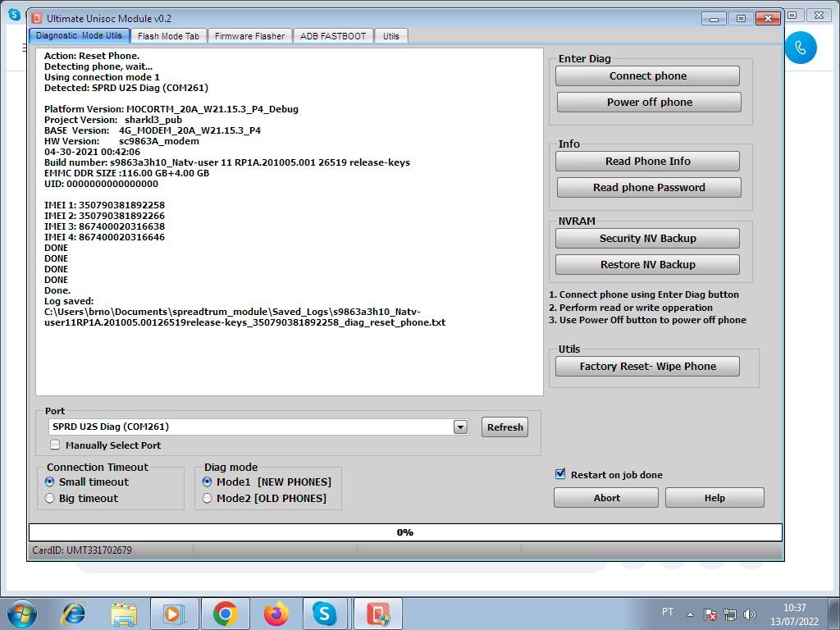This screenshot has width=840, height=630.
Task: Click the EMMC DDR SIZE log line
Action: [x=126, y=173]
